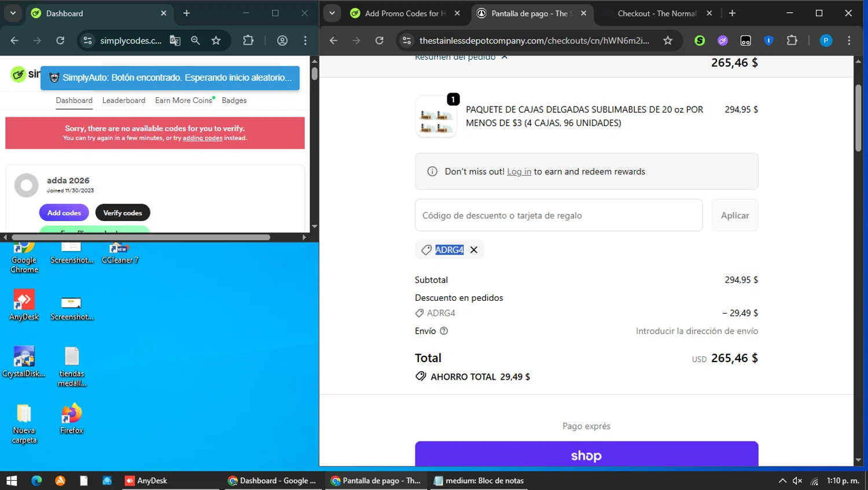Open extensions puzzle icon in Dashboard window

248,40
